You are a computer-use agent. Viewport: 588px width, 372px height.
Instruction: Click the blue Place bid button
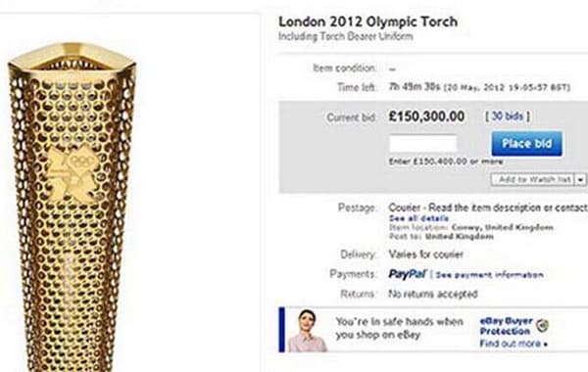coord(526,143)
